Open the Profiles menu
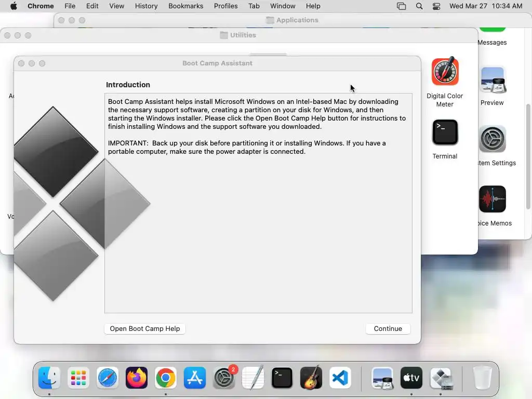 pos(225,6)
